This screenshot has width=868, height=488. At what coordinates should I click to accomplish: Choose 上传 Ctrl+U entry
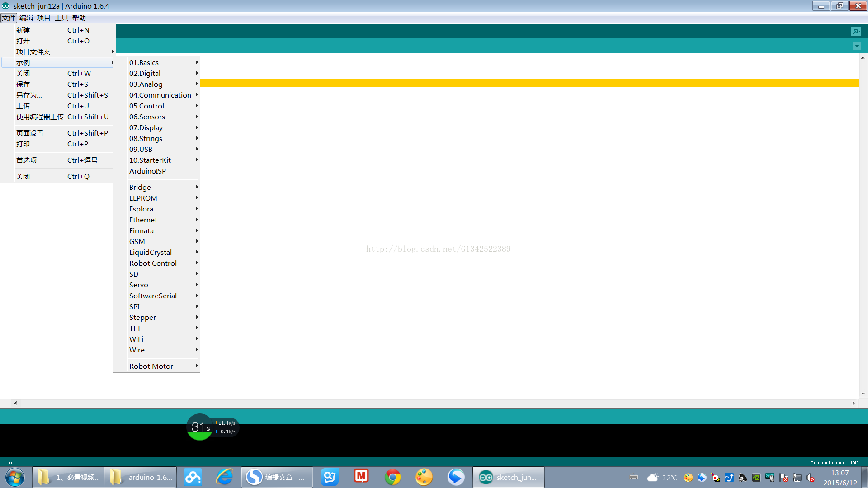coord(57,106)
